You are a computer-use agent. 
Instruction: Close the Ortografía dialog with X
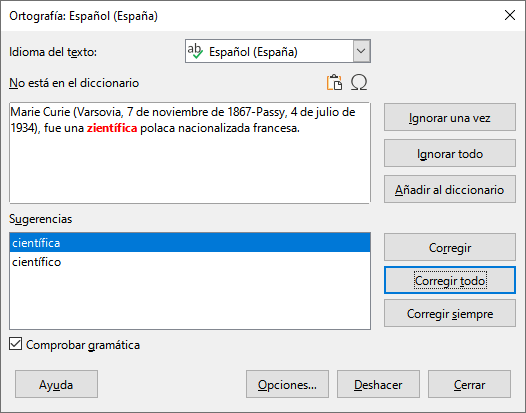click(510, 15)
